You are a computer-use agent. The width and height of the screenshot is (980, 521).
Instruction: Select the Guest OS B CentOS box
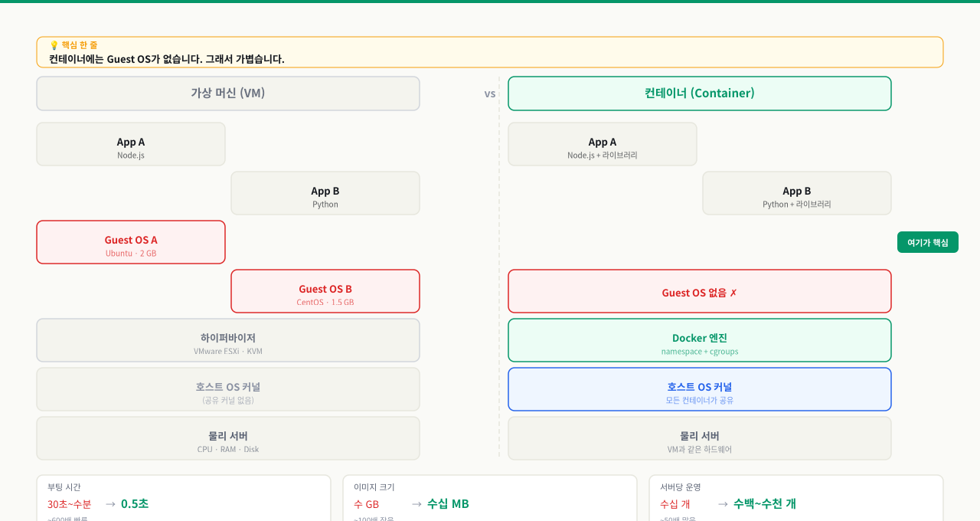tap(325, 291)
